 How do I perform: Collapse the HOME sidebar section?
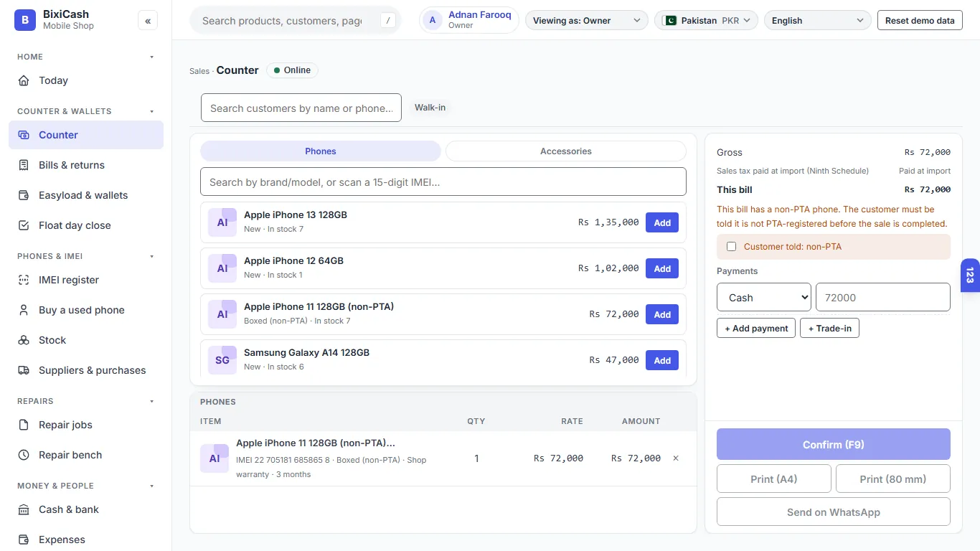151,57
